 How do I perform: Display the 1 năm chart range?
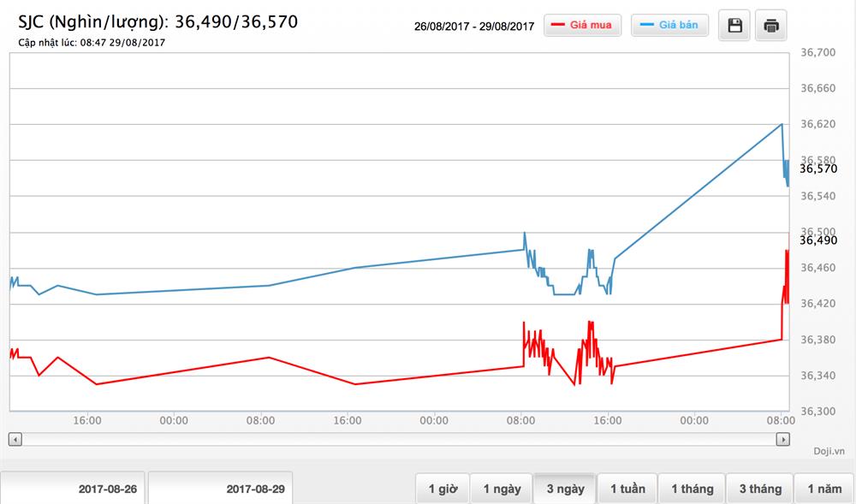824,489
